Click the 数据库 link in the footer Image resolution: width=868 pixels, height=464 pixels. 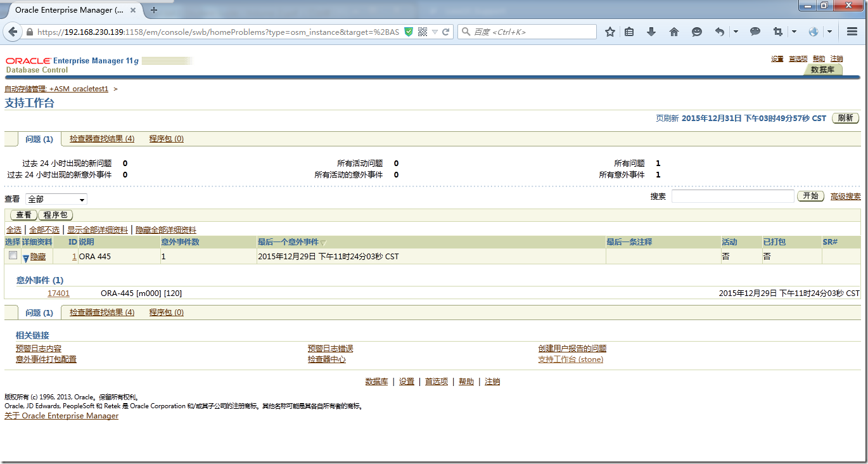pyautogui.click(x=377, y=382)
